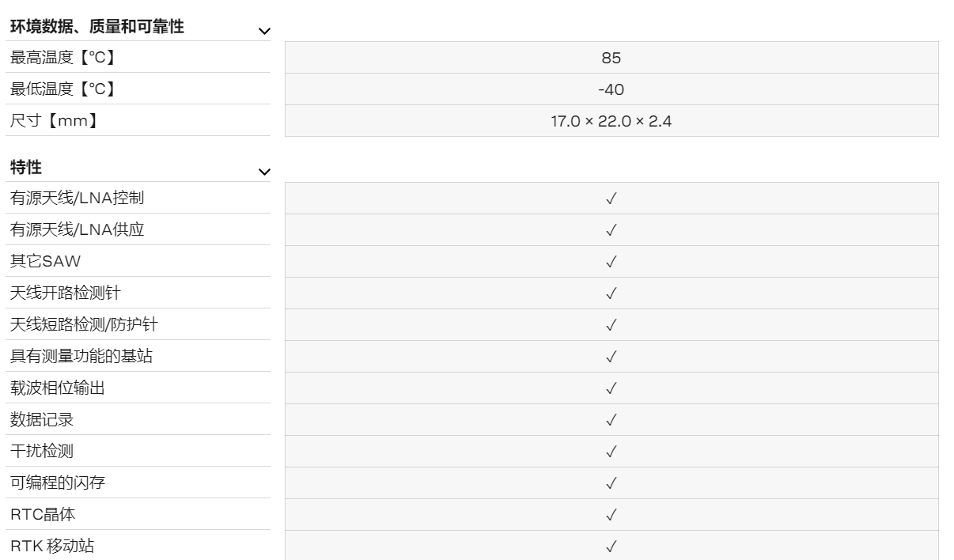Collapse the 环境数据、质量和可靠性 section chevron
The width and height of the screenshot is (954, 560).
click(264, 31)
